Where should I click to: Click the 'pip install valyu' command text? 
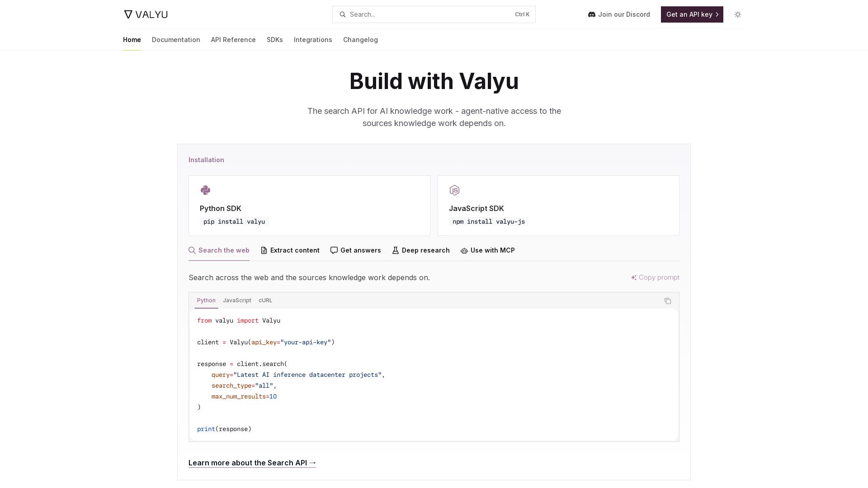[234, 221]
